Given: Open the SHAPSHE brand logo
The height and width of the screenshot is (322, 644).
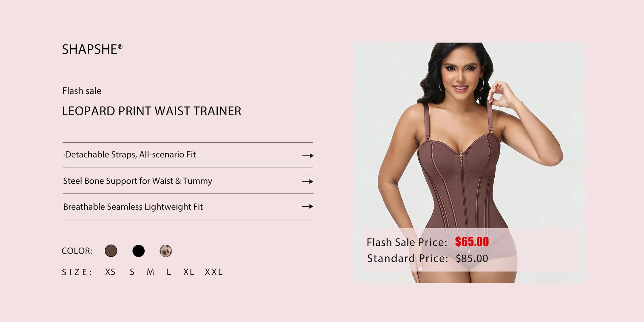Looking at the screenshot, I should [92, 49].
